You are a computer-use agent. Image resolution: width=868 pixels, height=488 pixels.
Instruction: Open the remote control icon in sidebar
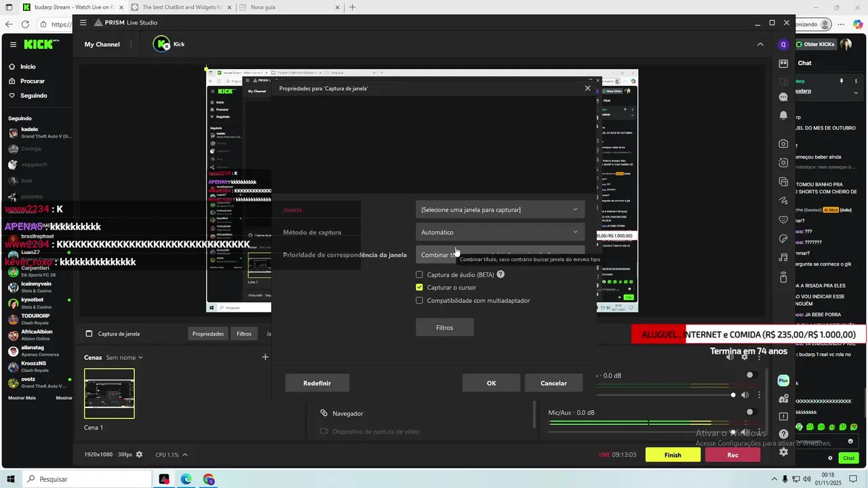tap(783, 277)
